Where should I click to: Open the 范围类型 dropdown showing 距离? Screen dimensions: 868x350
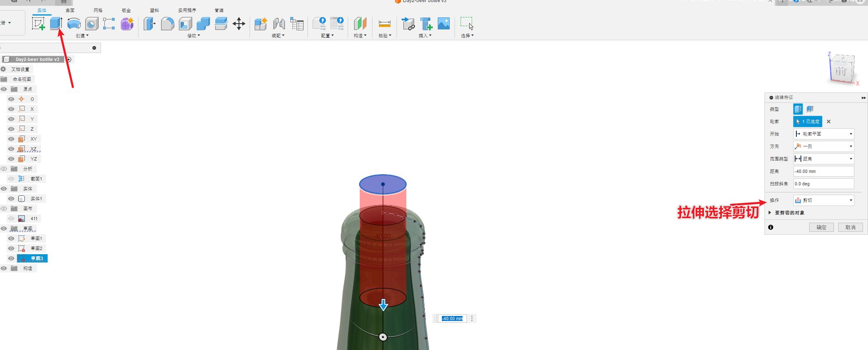(x=823, y=159)
